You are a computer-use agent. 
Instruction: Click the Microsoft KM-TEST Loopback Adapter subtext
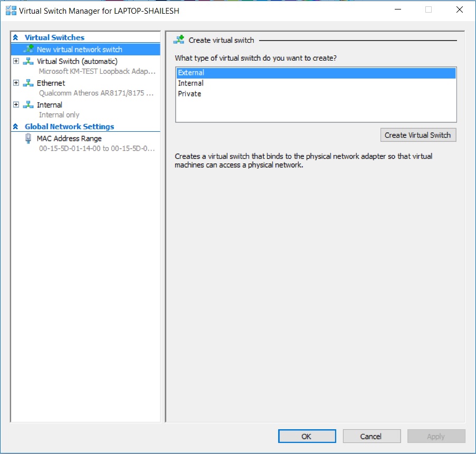tap(97, 71)
